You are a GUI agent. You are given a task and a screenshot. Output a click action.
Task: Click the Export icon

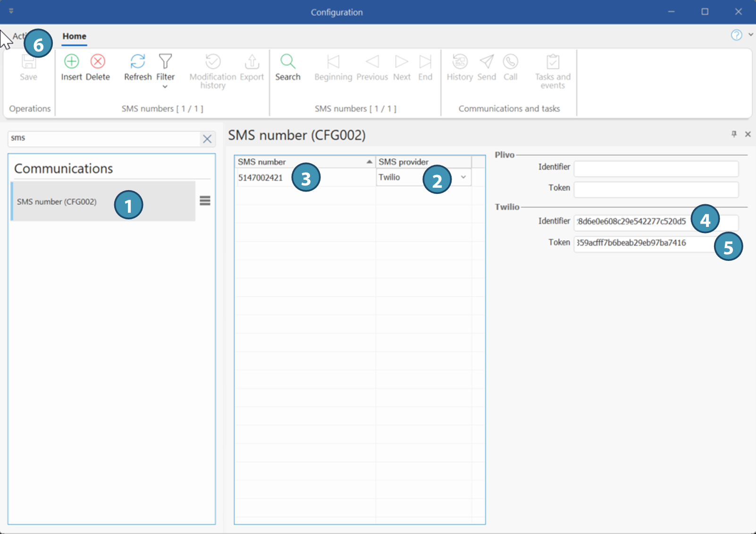252,62
